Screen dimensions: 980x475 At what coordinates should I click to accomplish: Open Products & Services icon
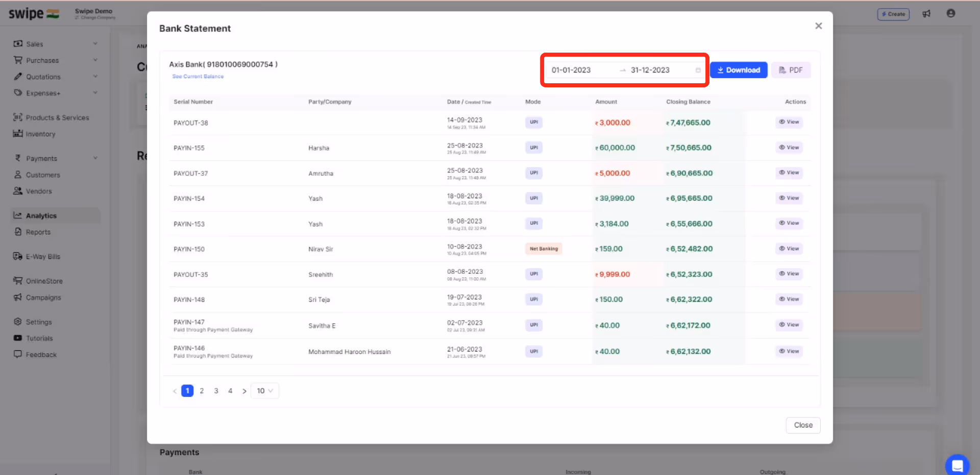tap(18, 117)
